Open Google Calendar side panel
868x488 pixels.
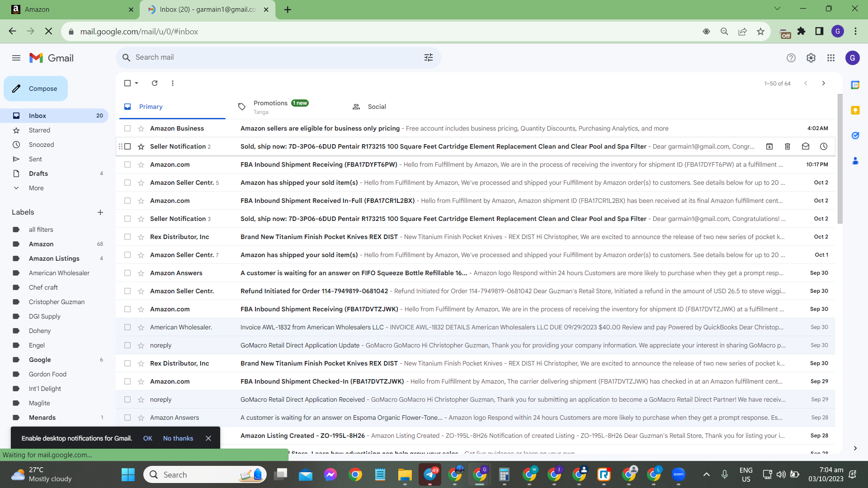point(855,85)
